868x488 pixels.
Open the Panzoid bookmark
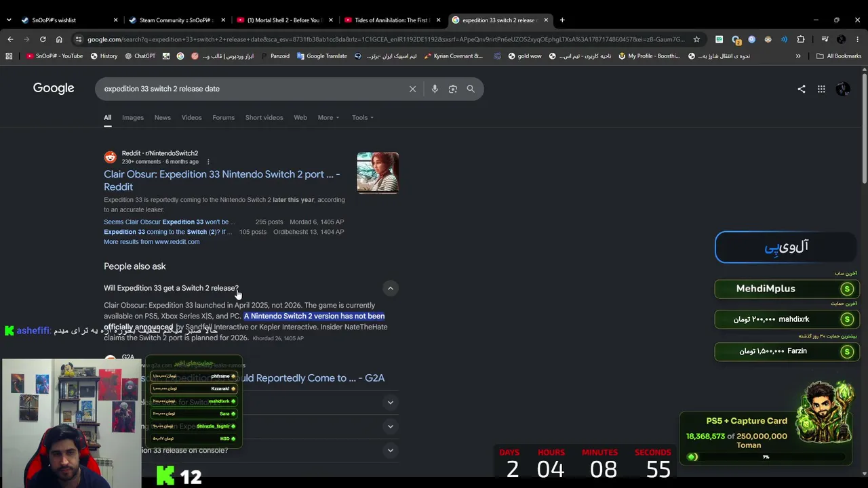(x=275, y=56)
